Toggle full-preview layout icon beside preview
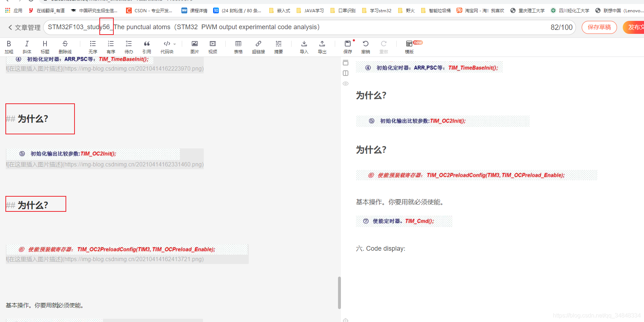The height and width of the screenshot is (322, 644). click(x=346, y=63)
